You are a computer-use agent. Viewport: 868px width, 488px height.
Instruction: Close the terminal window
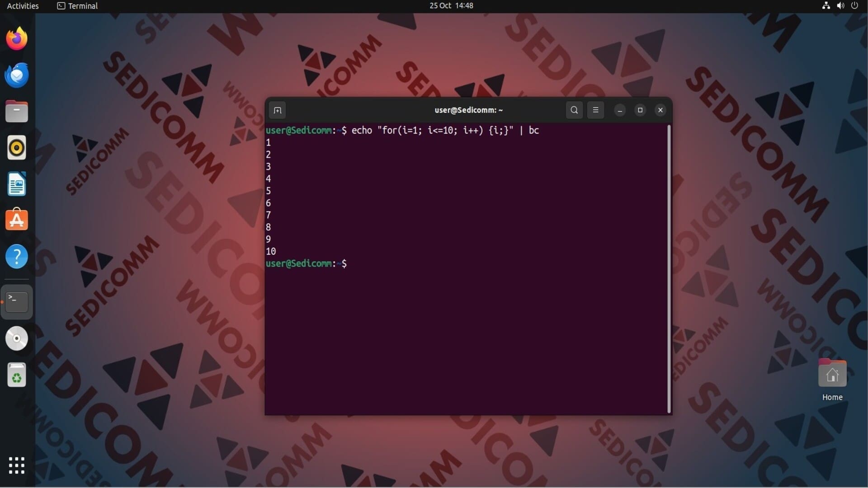click(x=660, y=110)
